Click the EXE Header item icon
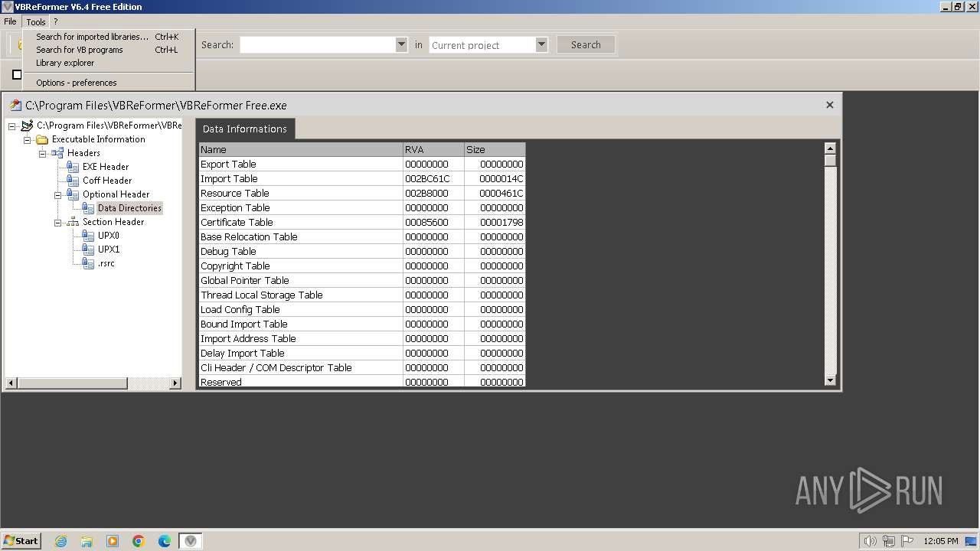The image size is (980, 551). (73, 167)
